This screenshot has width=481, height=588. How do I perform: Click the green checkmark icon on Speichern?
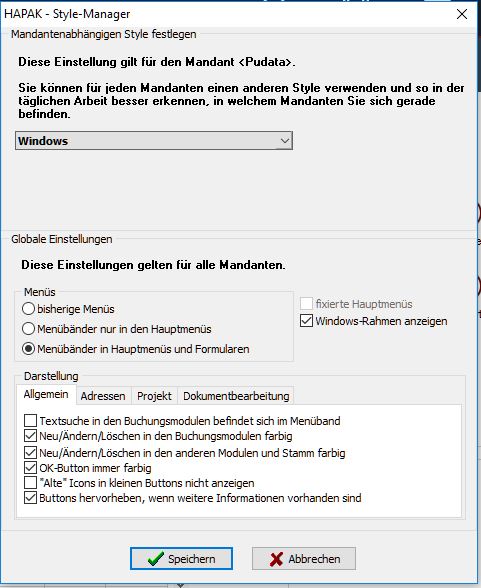coord(155,559)
